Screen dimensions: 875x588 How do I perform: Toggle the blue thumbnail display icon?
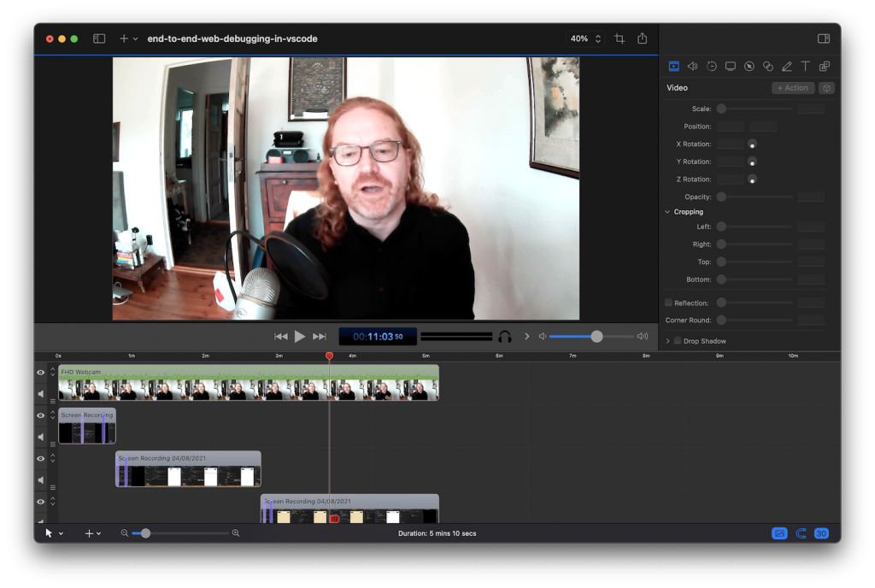click(779, 533)
